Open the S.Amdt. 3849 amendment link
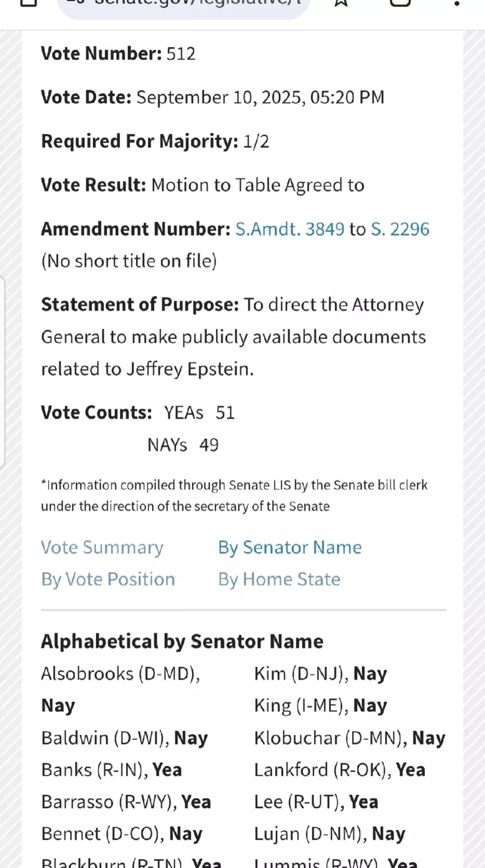 point(290,229)
